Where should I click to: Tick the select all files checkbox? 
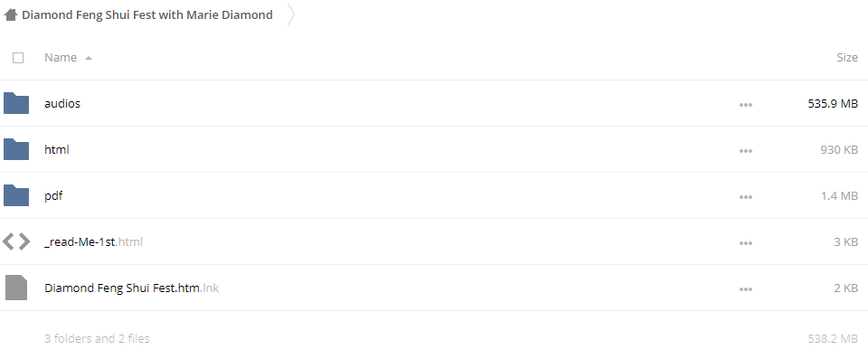pos(18,58)
